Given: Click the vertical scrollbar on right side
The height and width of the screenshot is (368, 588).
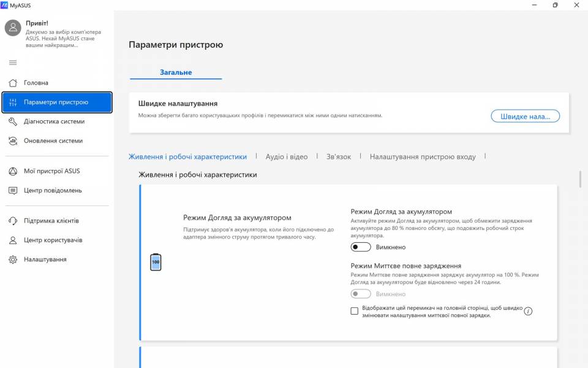Looking at the screenshot, I should 580,180.
